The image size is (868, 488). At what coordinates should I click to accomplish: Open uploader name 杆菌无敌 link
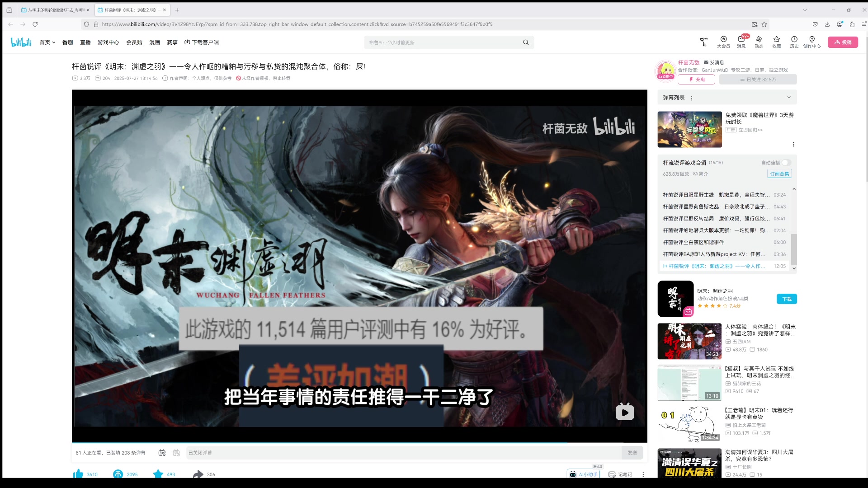click(689, 62)
